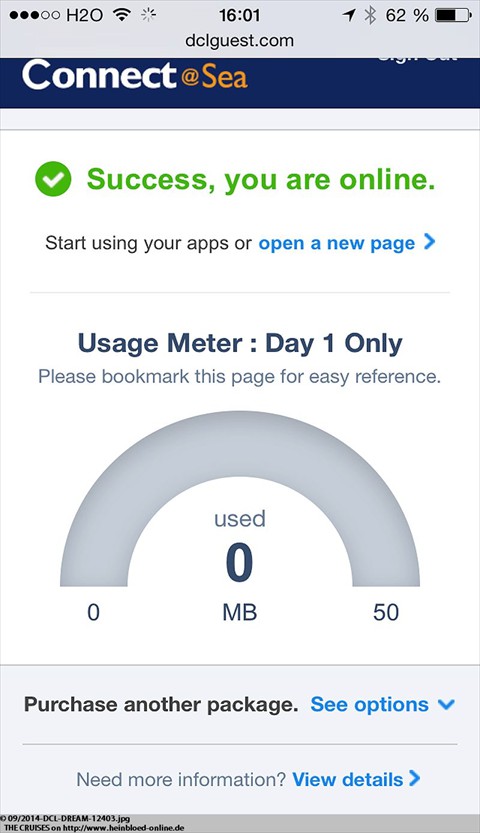
Task: Click the chevron next to View details
Action: (x=415, y=779)
